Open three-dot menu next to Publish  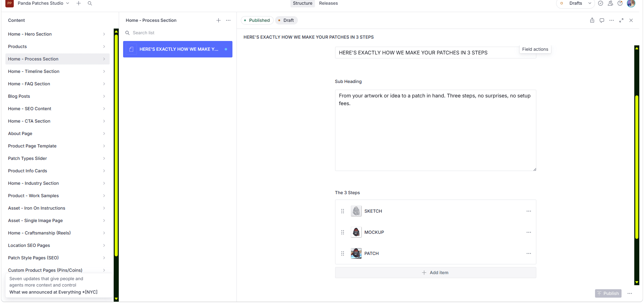pyautogui.click(x=630, y=294)
